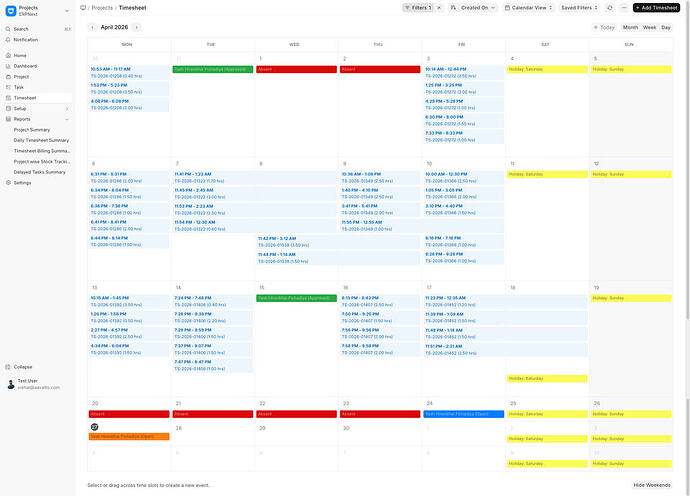Image resolution: width=690 pixels, height=496 pixels.
Task: Open the red Absent event on April 1
Action: click(x=296, y=70)
